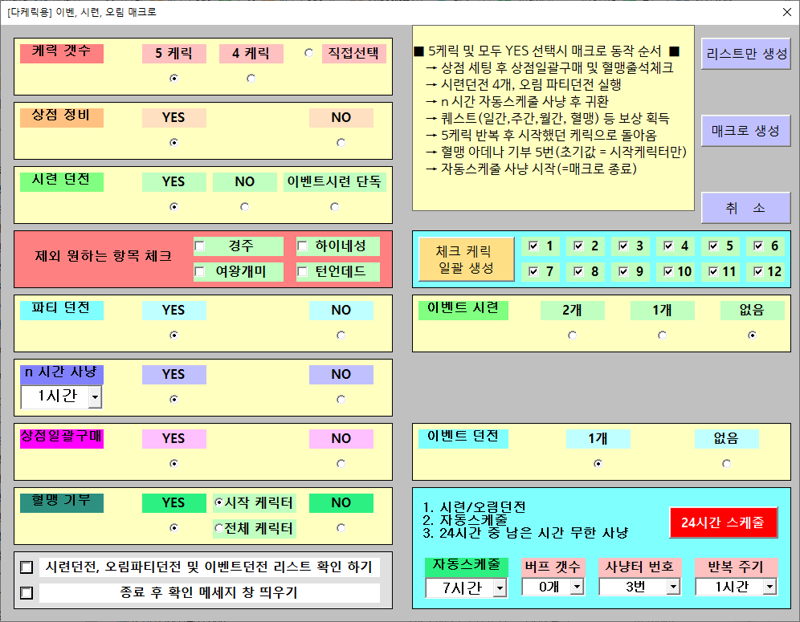
Task: Uncheck character checkbox 5
Action: pos(713,246)
